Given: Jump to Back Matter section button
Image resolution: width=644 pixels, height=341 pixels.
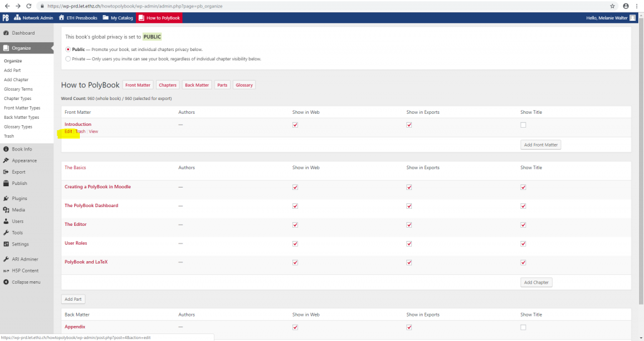Looking at the screenshot, I should (197, 85).
